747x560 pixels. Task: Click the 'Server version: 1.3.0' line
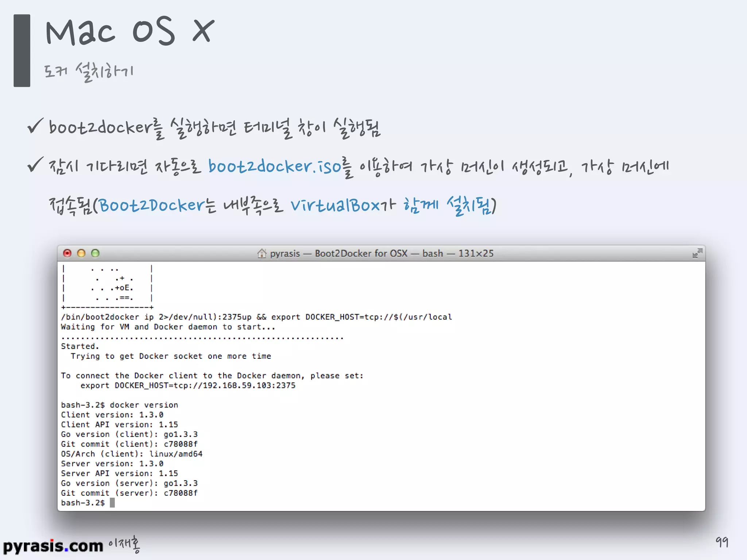[112, 464]
